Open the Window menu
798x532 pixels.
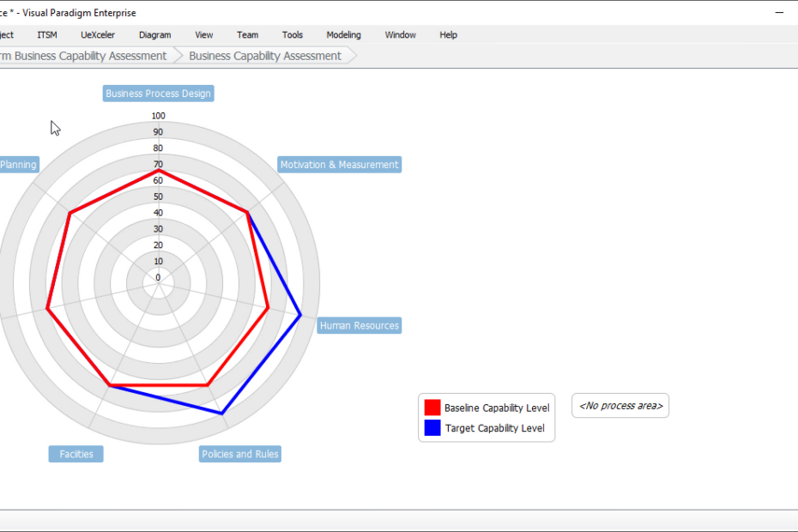pyautogui.click(x=400, y=35)
